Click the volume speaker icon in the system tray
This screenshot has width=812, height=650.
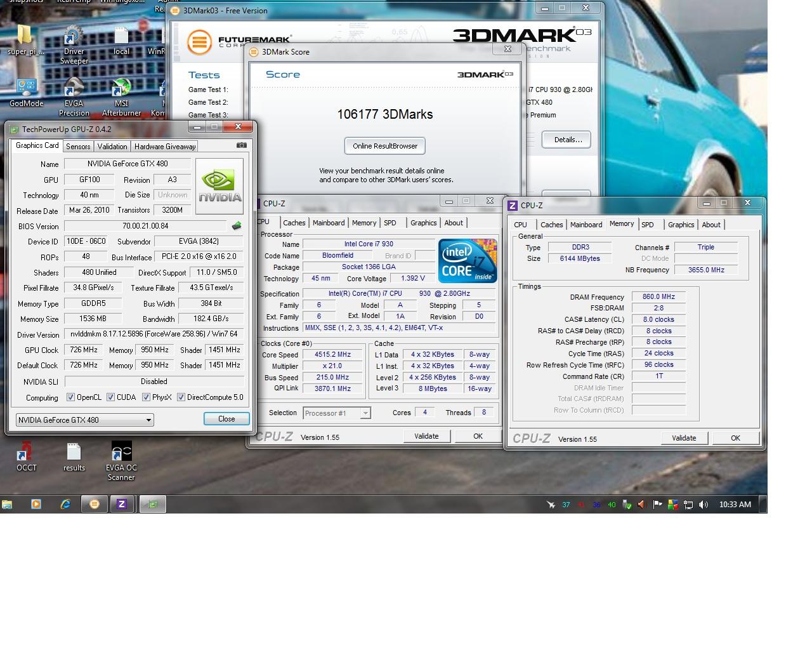[704, 505]
